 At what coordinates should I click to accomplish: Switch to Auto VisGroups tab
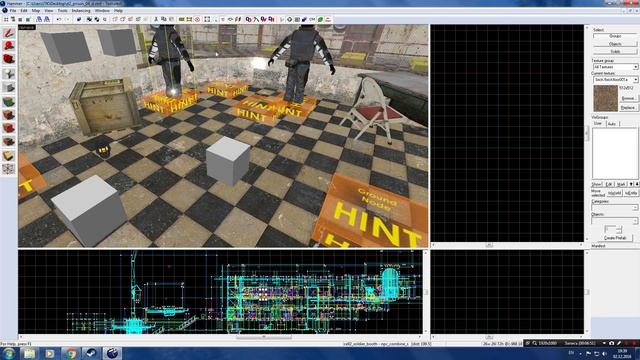pyautogui.click(x=612, y=123)
